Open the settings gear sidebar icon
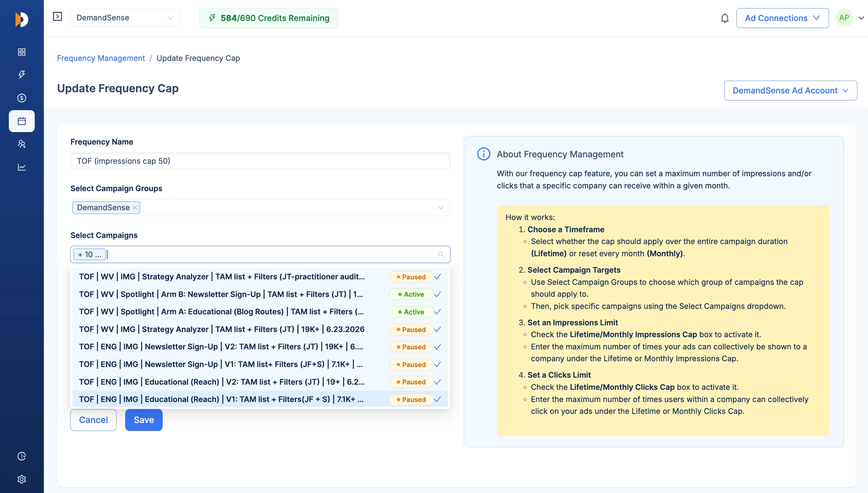Viewport: 868px width, 493px height. [22, 479]
